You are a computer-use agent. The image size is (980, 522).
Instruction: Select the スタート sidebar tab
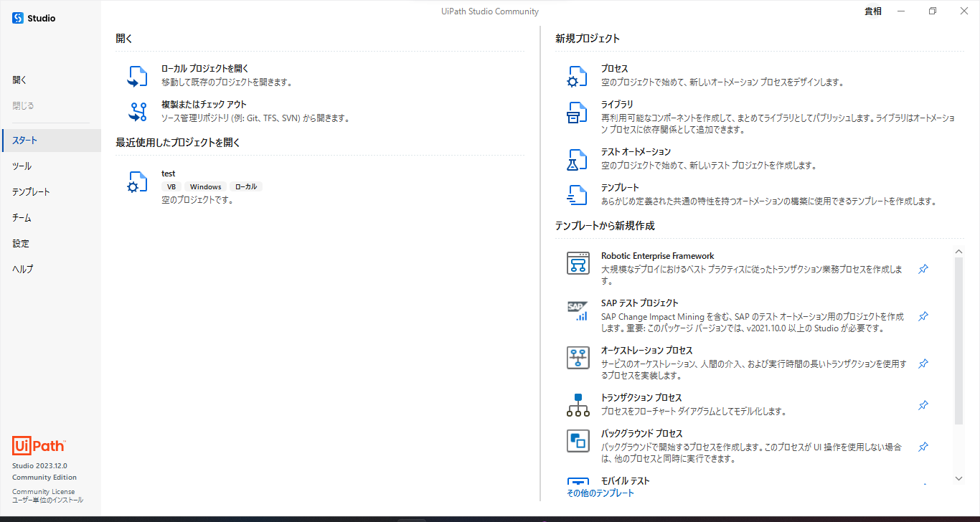pyautogui.click(x=50, y=141)
